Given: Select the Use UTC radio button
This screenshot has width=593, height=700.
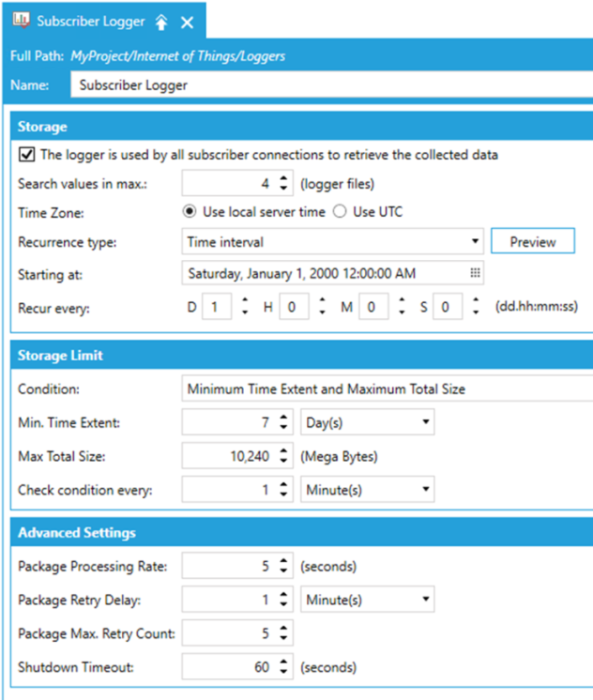Looking at the screenshot, I should [x=340, y=212].
